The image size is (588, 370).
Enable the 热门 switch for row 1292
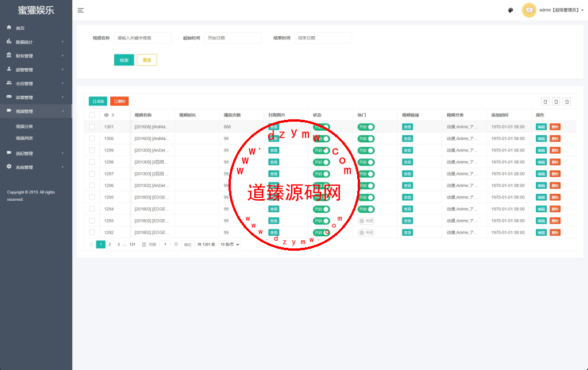[366, 232]
